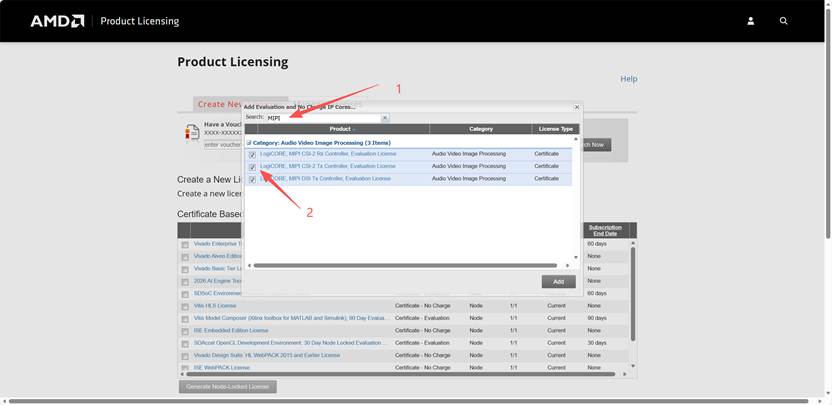Open the ISE Embedded Edition License link
832x405 pixels.
231,330
